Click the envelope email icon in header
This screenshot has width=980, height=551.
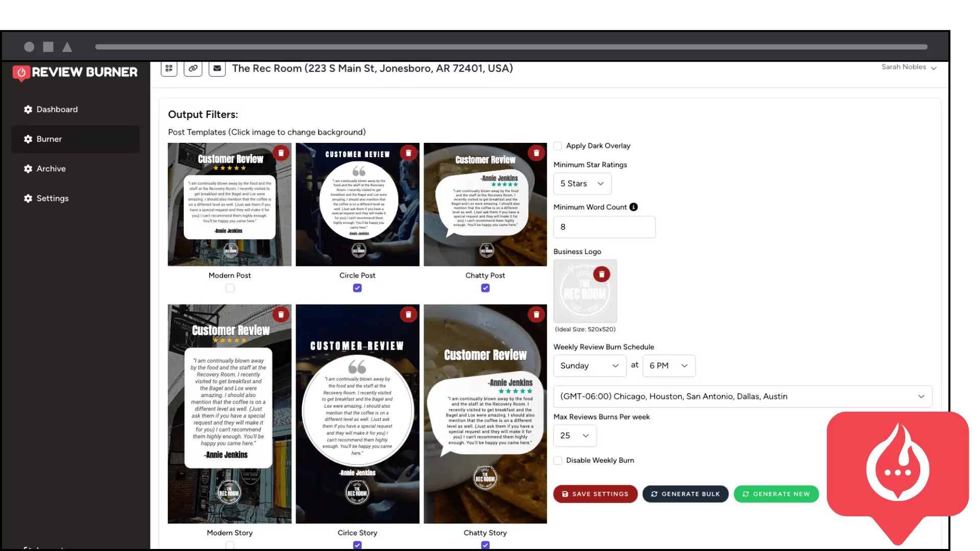(217, 68)
